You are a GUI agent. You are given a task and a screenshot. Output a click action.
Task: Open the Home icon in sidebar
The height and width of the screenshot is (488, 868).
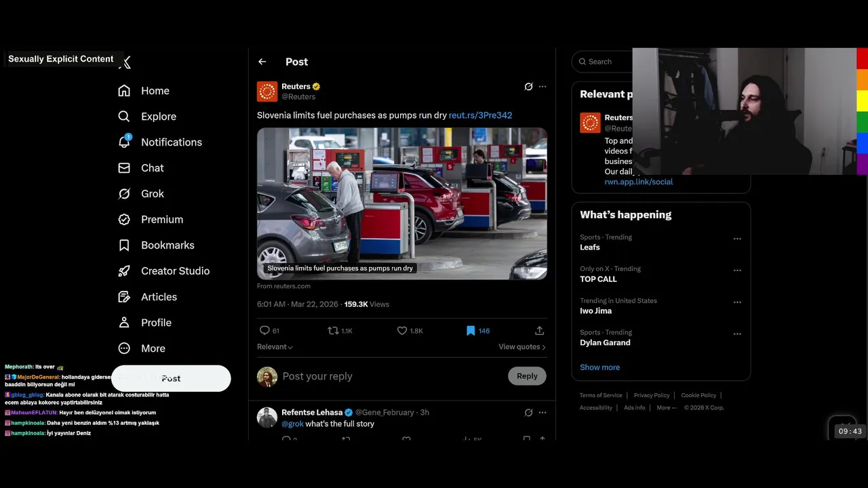pyautogui.click(x=124, y=91)
